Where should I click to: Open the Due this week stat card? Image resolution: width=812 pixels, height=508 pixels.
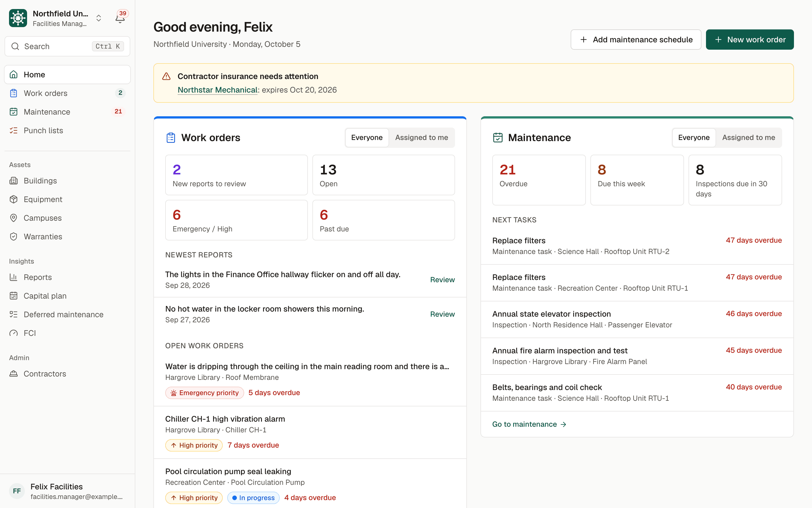(x=637, y=180)
